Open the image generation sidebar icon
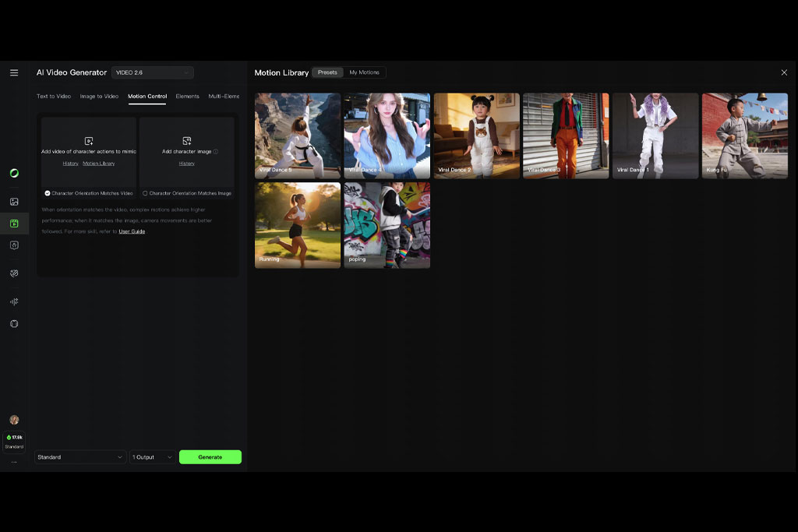The height and width of the screenshot is (532, 798). click(14, 202)
